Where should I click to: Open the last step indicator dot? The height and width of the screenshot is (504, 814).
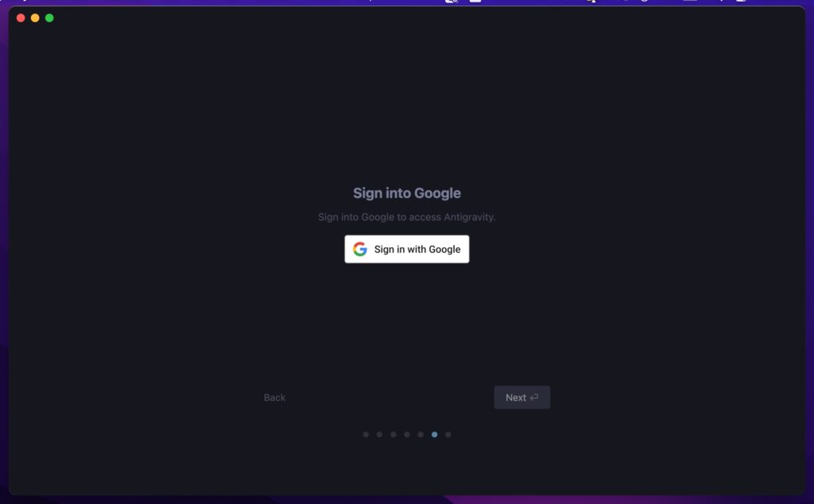[x=448, y=435]
